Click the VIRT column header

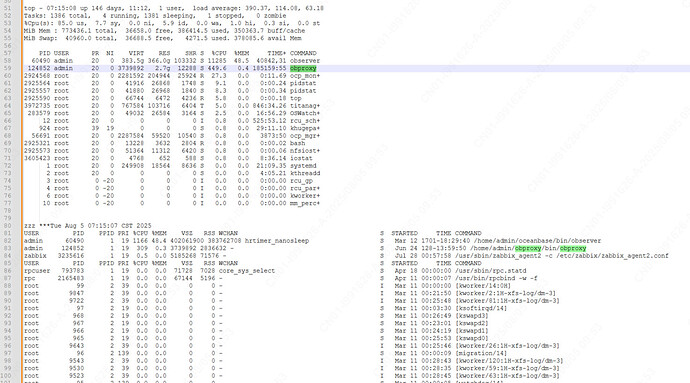[x=136, y=53]
